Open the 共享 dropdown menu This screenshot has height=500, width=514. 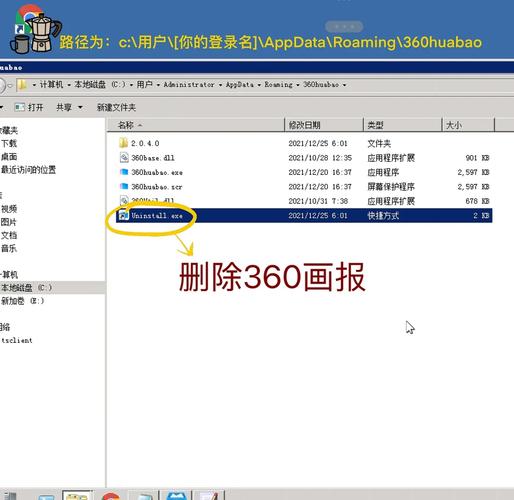(69, 107)
